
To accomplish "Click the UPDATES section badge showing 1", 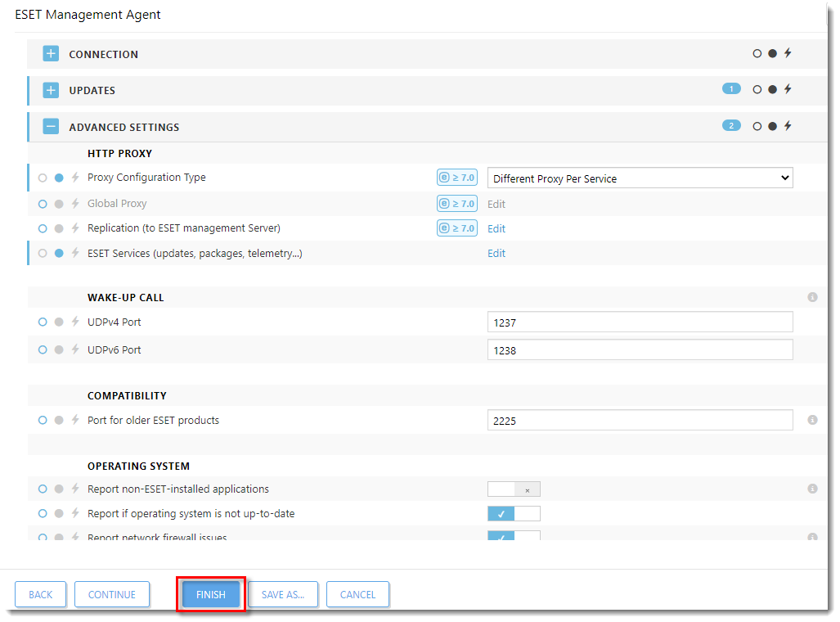I will coord(731,89).
